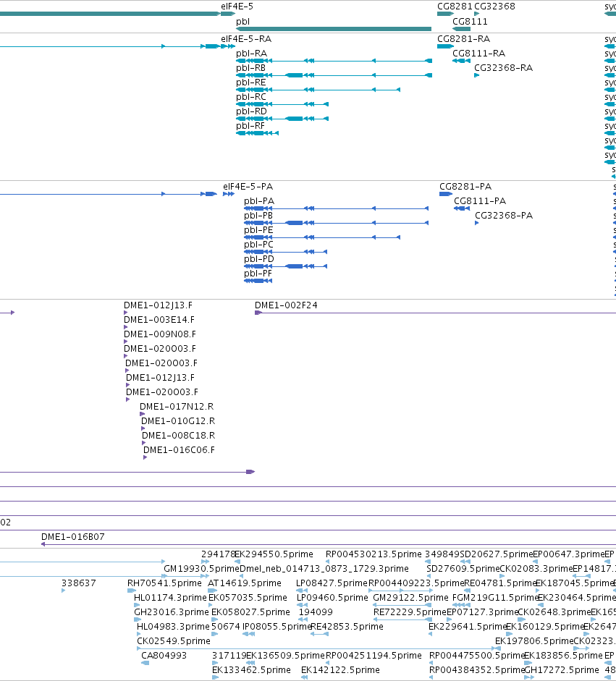Viewport: 616px width, 681px height.
Task: Select the pbl-RA transcript label
Action: point(251,53)
